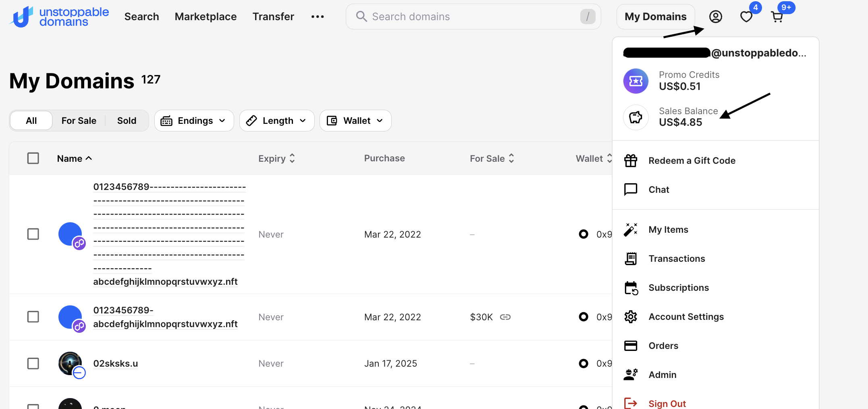This screenshot has height=409, width=868.
Task: Open the shopping cart icon
Action: (x=777, y=17)
